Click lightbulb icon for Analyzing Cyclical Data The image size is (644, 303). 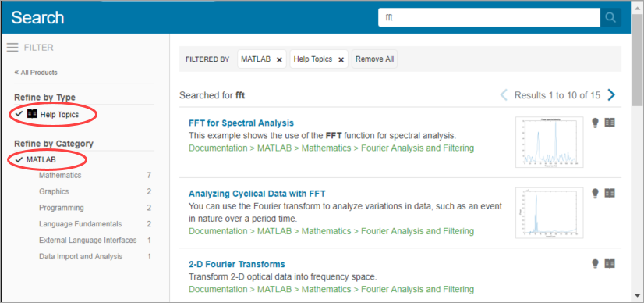pyautogui.click(x=595, y=193)
